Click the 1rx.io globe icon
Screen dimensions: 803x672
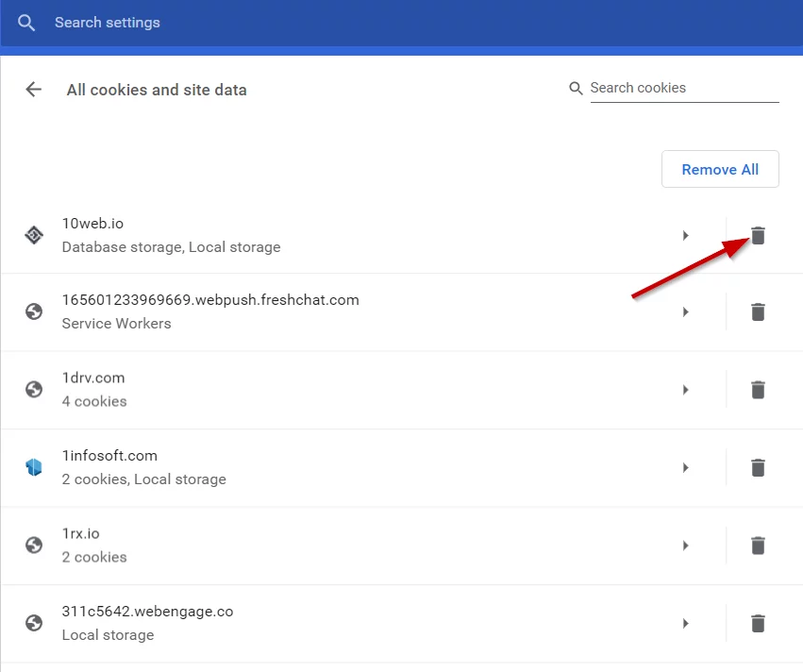(34, 545)
